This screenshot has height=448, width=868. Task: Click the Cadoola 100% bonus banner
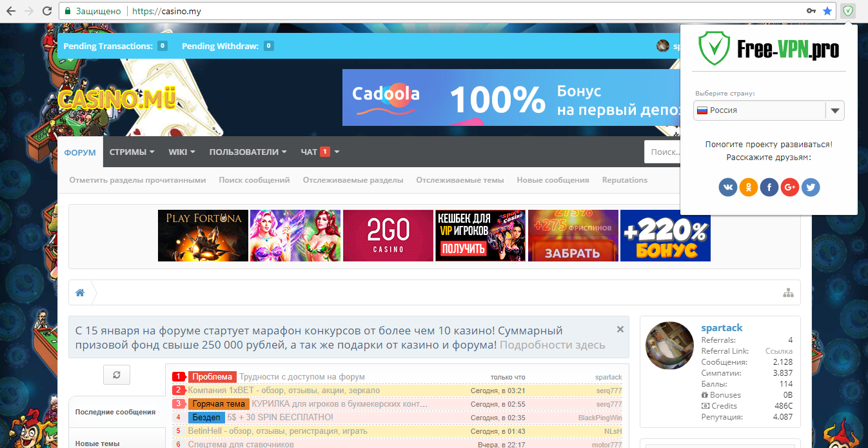click(511, 97)
